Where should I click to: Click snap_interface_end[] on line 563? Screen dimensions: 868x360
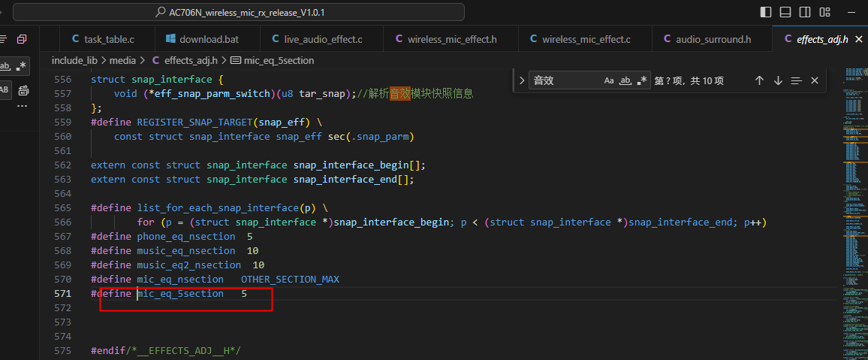[351, 180]
